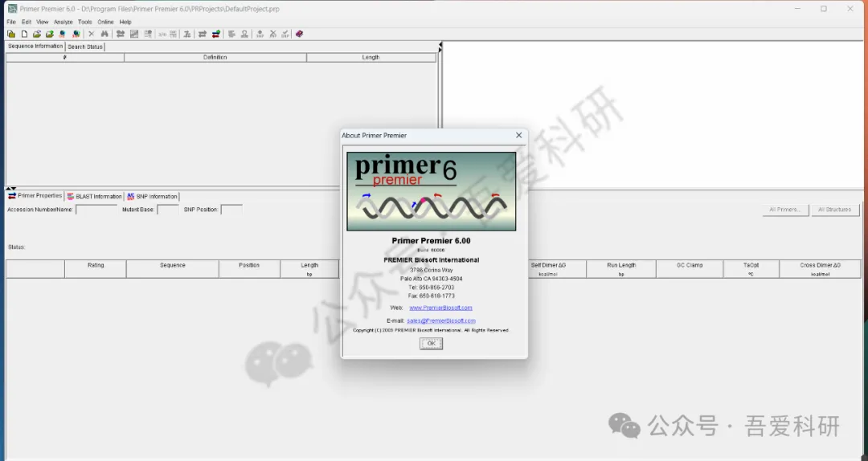Image resolution: width=868 pixels, height=461 pixels.
Task: Click the Accession Number/Name input field
Action: coord(96,210)
